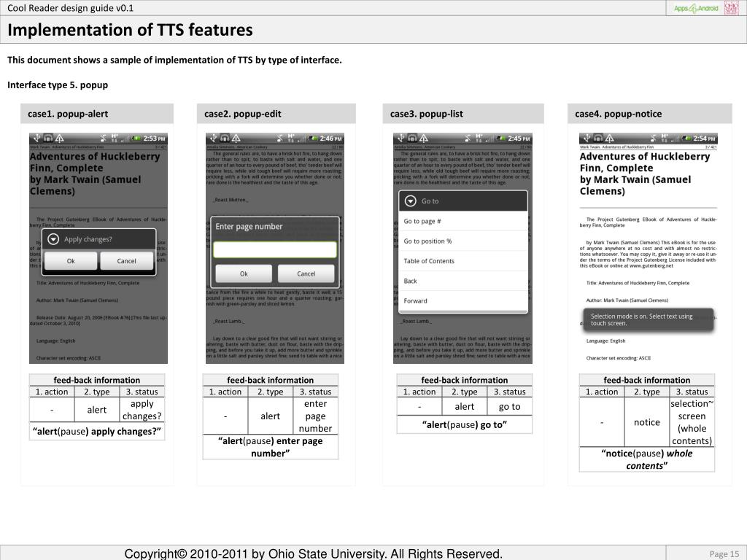Click warning triangle icon in case4 status bar
747x560 pixels.
609,138
